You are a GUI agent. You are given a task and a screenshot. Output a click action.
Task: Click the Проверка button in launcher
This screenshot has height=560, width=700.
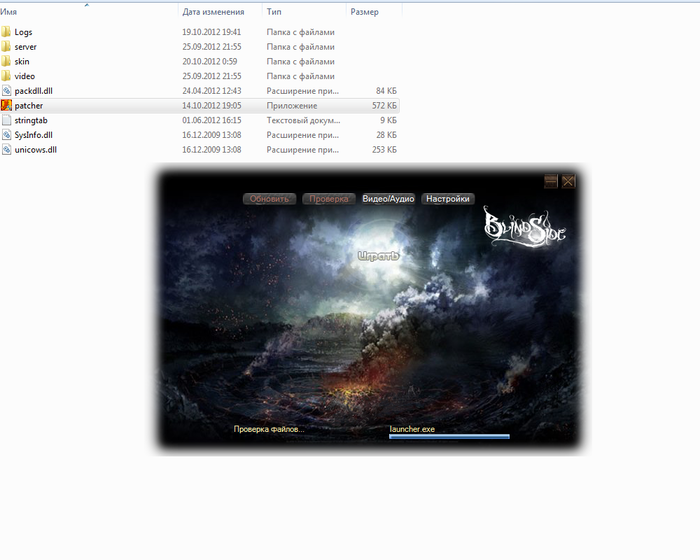pos(329,199)
